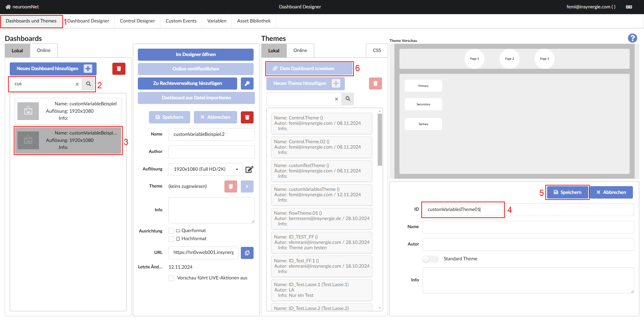Click the blue help question mark icon
644x321 pixels.
(632, 38)
